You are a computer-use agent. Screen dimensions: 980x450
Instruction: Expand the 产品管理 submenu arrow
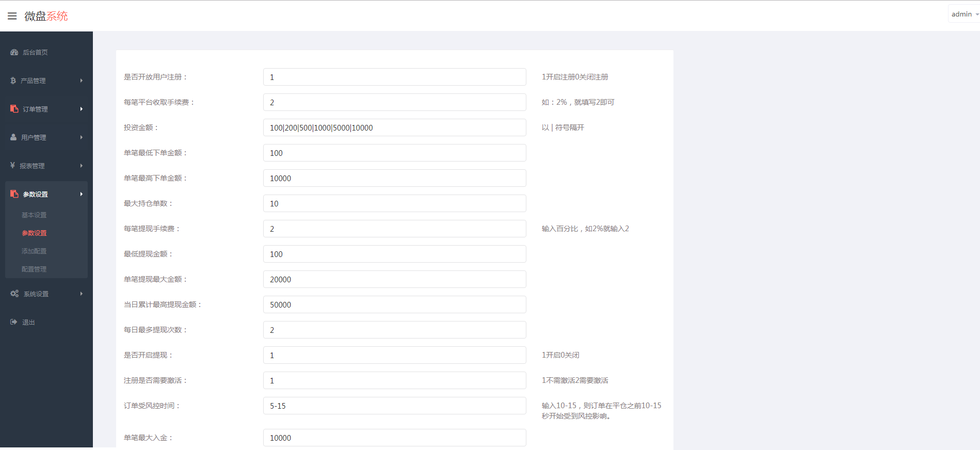(x=82, y=81)
